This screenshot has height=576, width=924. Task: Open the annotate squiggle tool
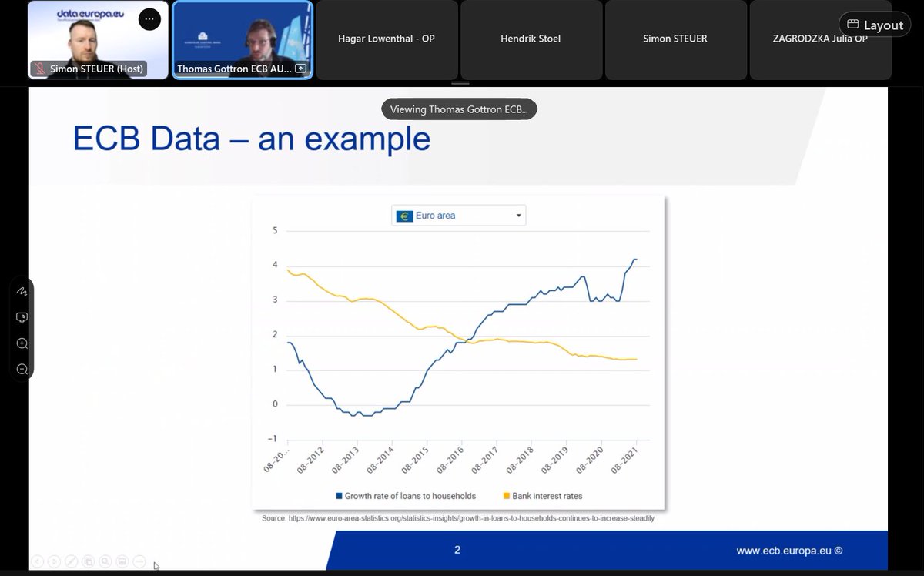point(22,291)
